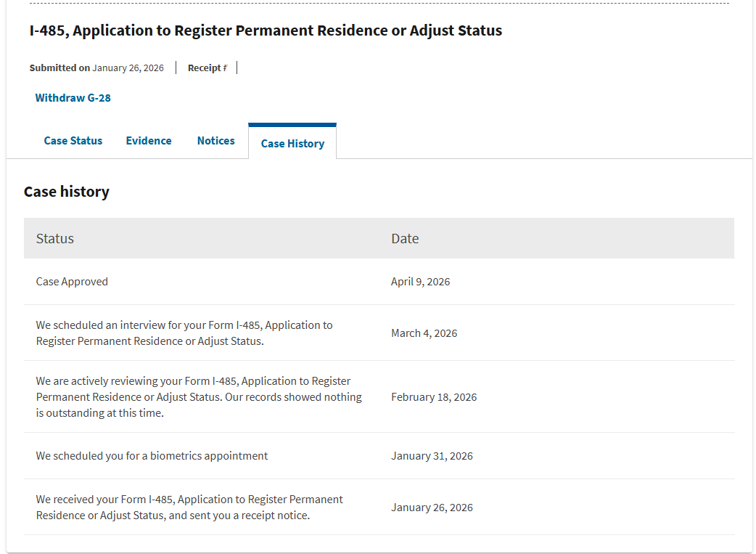
Task: Click the February 18, 2026 date cell
Action: [x=434, y=397]
